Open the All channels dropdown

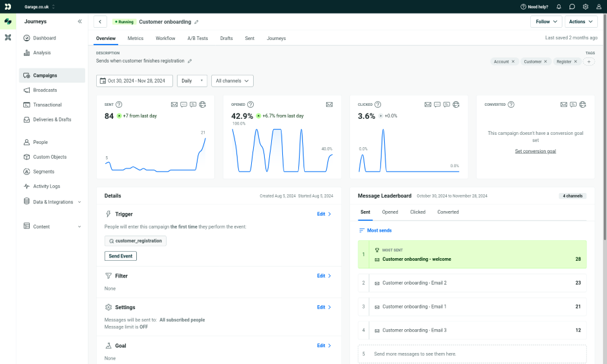232,81
